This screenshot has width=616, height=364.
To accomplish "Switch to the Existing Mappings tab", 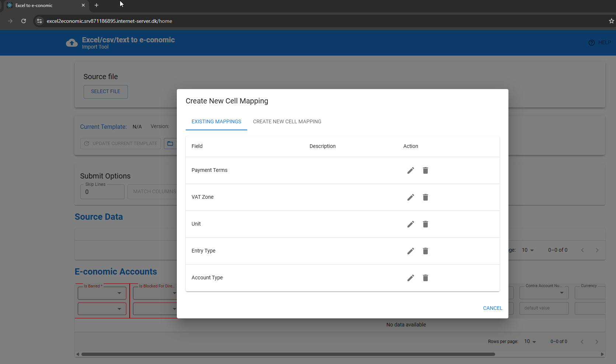I will click(x=216, y=121).
